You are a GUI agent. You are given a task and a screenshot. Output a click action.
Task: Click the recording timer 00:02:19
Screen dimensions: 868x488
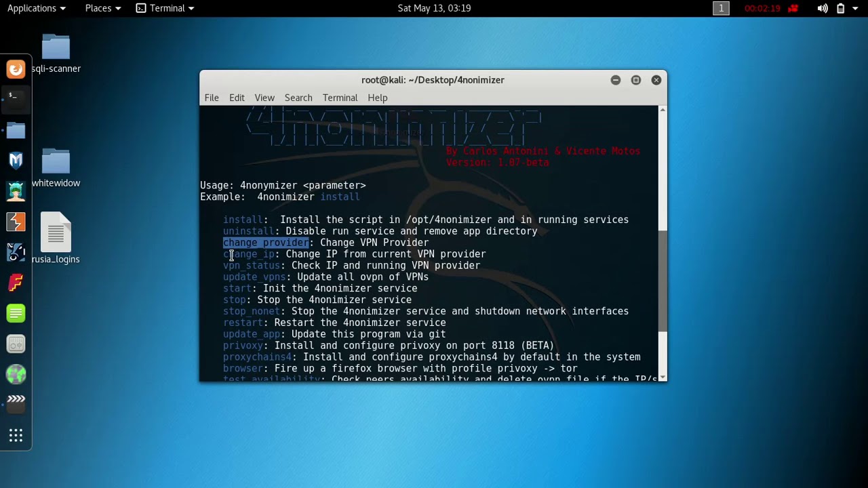pos(763,8)
